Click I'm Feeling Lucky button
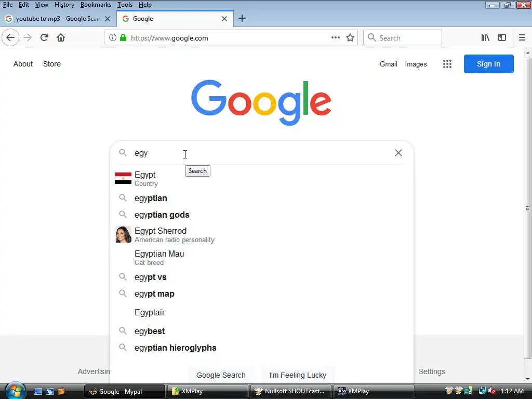The width and height of the screenshot is (532, 399). coord(298,375)
